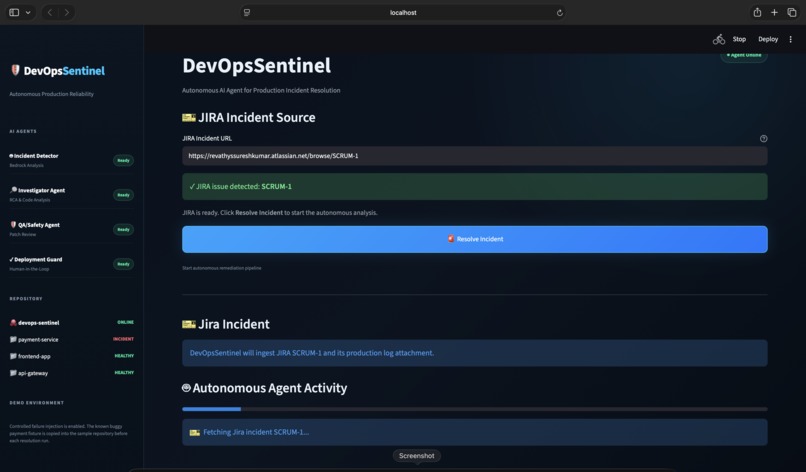Click the Agent Online status badge
Screen dimensions: 806x472
(x=744, y=55)
